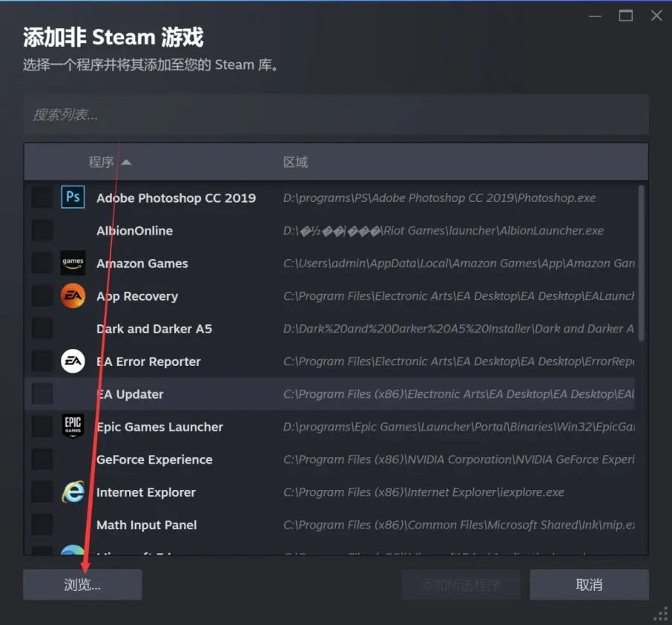Tick the Math Input Panel checkbox
672x625 pixels.
click(42, 525)
